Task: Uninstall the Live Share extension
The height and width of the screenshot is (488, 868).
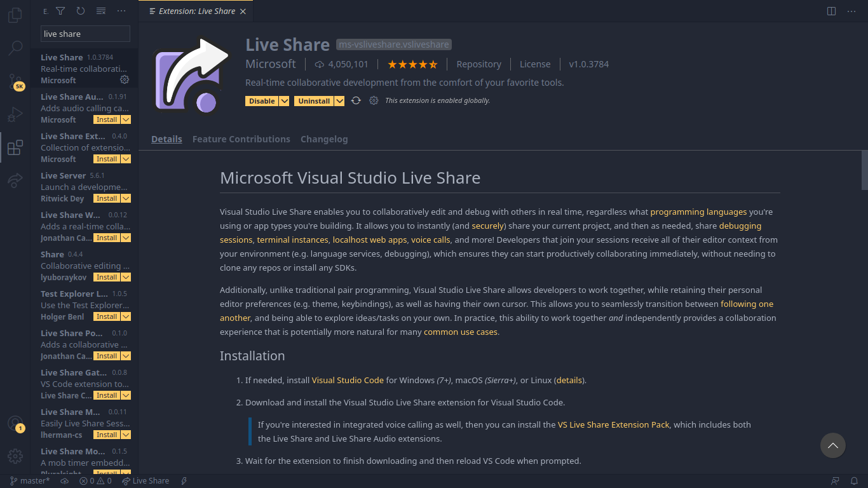Action: [314, 101]
